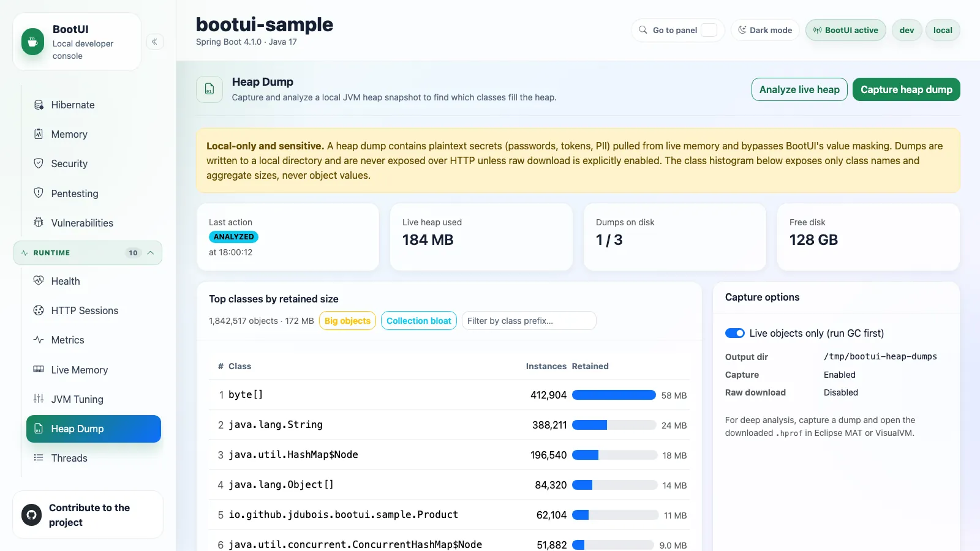Select the java.lang.Object[] row
This screenshot has height=551, width=980.
(x=449, y=485)
